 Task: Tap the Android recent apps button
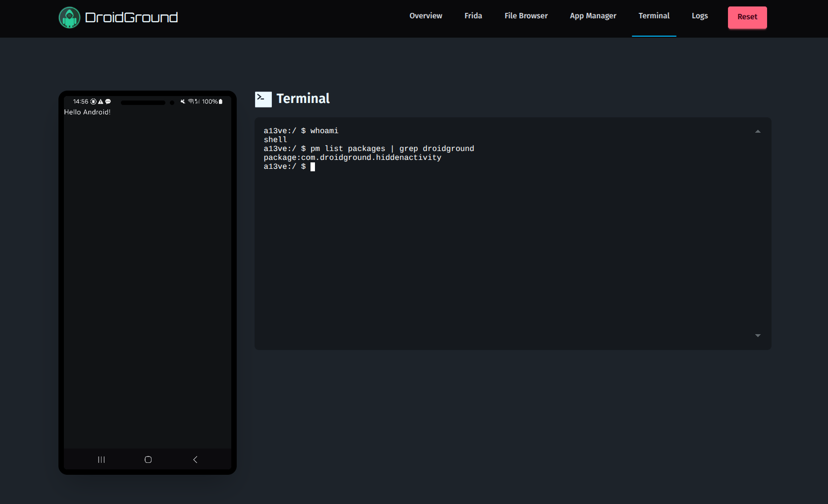(x=102, y=459)
